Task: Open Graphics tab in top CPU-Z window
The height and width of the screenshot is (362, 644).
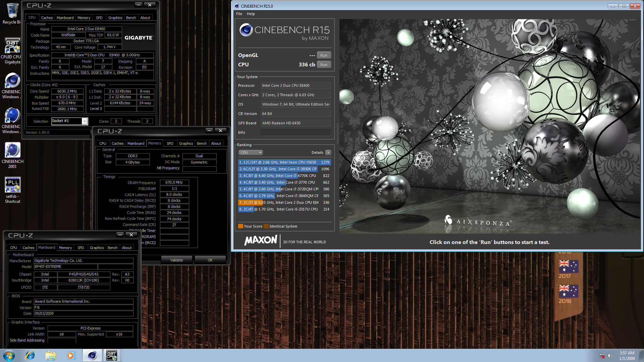Action: [115, 18]
